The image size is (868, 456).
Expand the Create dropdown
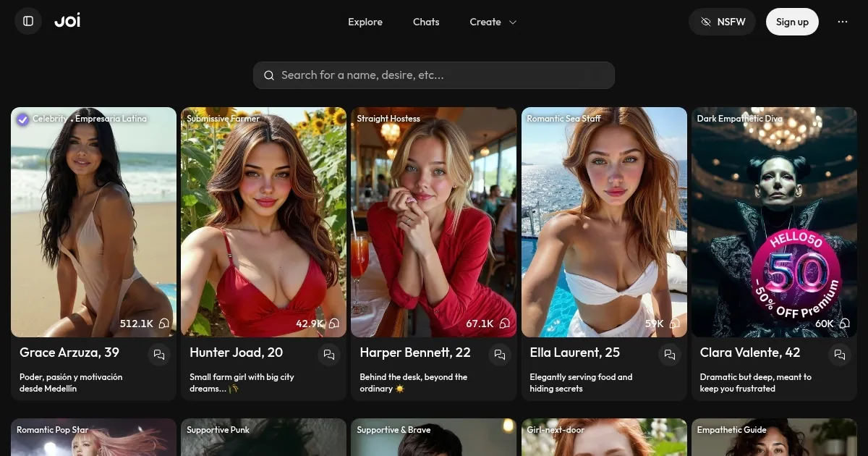coord(493,22)
